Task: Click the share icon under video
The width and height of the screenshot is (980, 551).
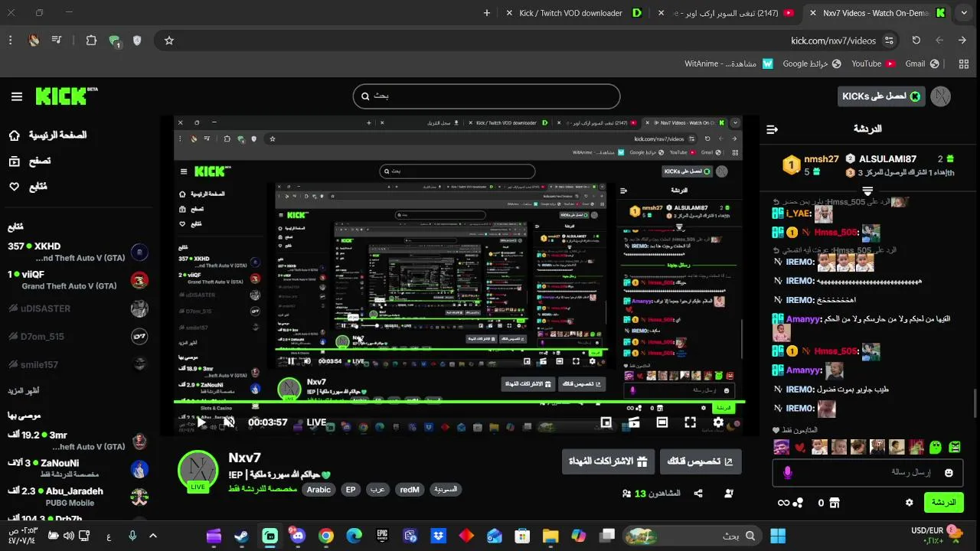Action: point(698,494)
